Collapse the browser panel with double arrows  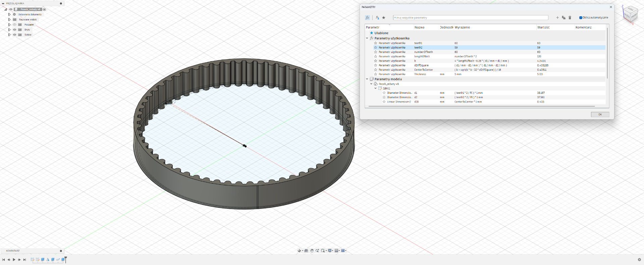pos(3,3)
